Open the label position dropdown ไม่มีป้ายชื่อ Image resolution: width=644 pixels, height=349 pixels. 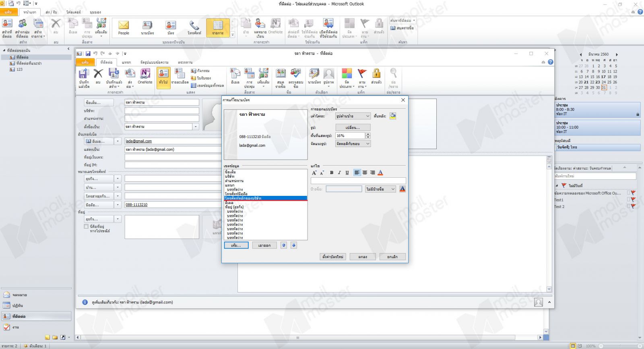point(381,189)
